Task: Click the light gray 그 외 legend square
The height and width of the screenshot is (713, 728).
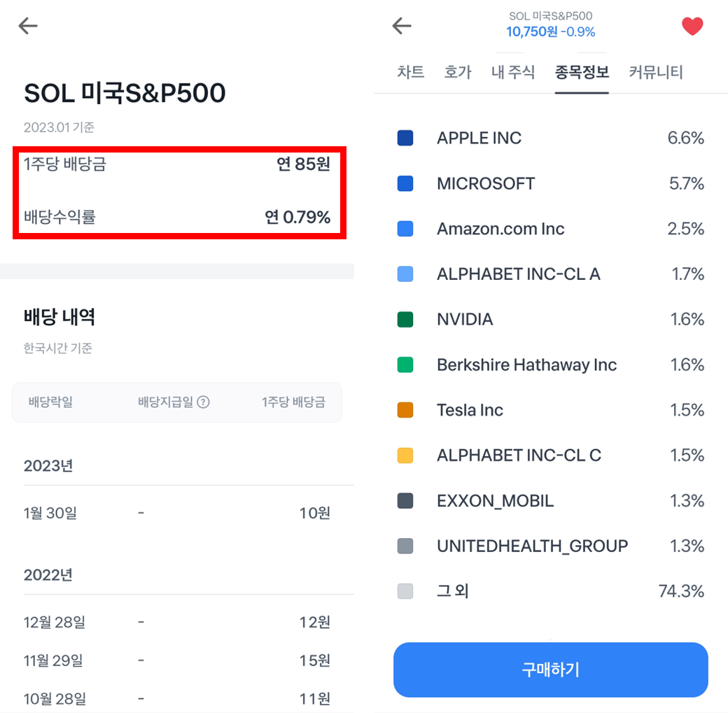Action: (x=407, y=591)
